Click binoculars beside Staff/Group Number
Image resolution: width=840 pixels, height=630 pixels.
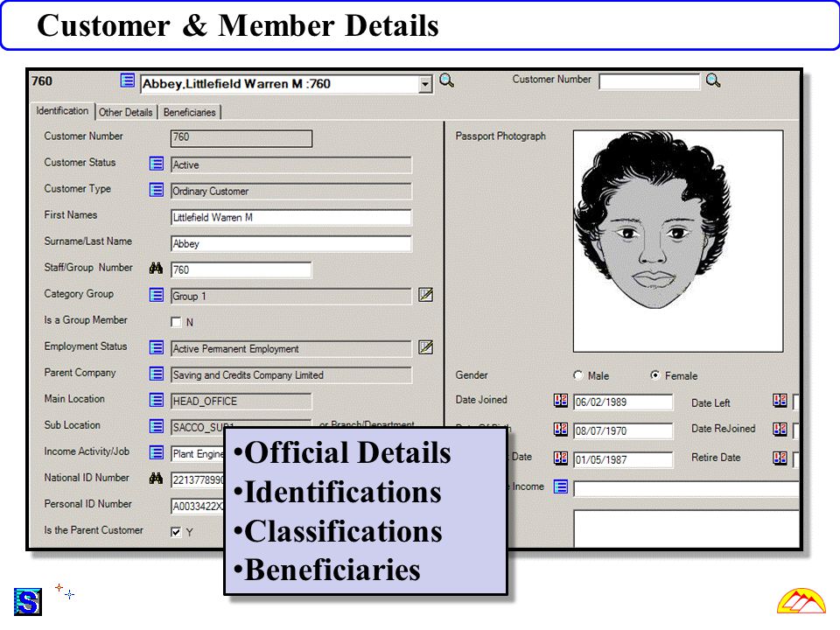(156, 268)
